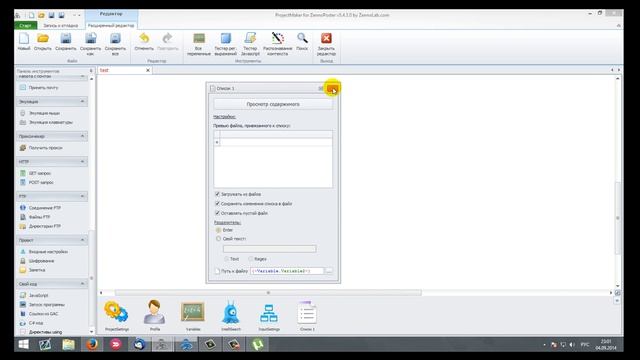Open the regular expression tester tool
This screenshot has width=640, height=360.
tap(225, 44)
